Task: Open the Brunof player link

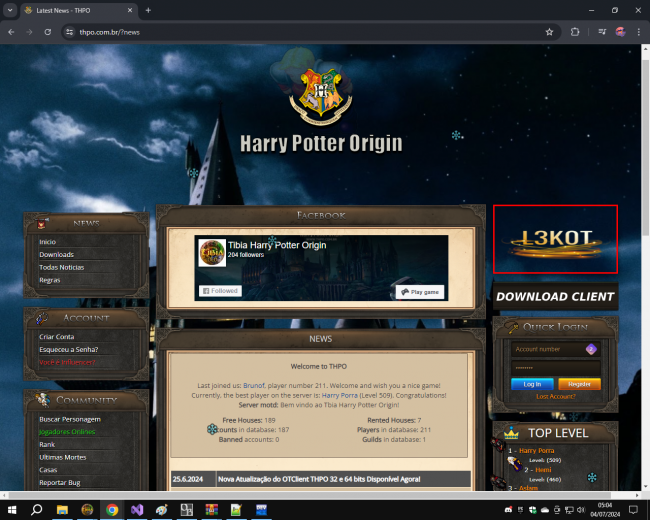Action: click(x=254, y=386)
